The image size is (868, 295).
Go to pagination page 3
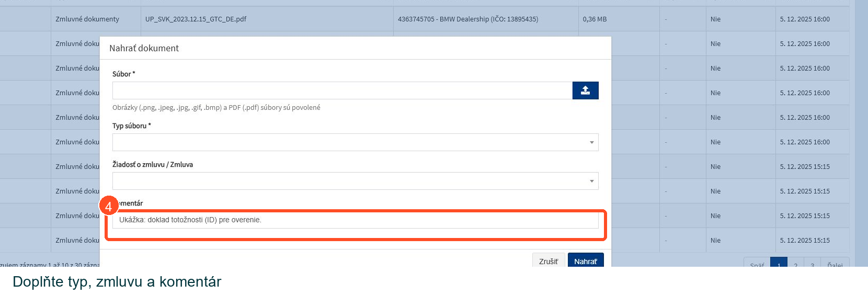click(812, 263)
